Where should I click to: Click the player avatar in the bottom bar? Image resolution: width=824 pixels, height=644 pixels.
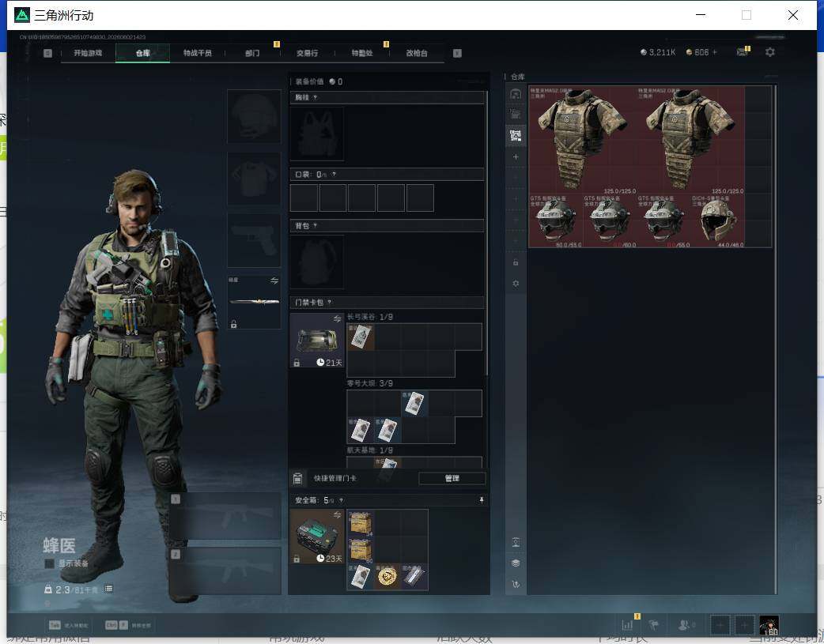click(769, 626)
